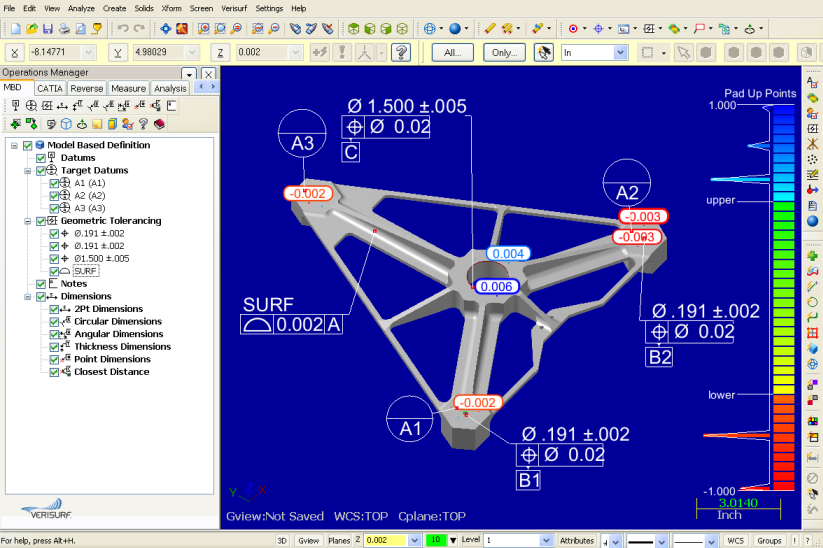Click the red flag annotation icon
This screenshot has height=548, width=823.
coord(699,29)
